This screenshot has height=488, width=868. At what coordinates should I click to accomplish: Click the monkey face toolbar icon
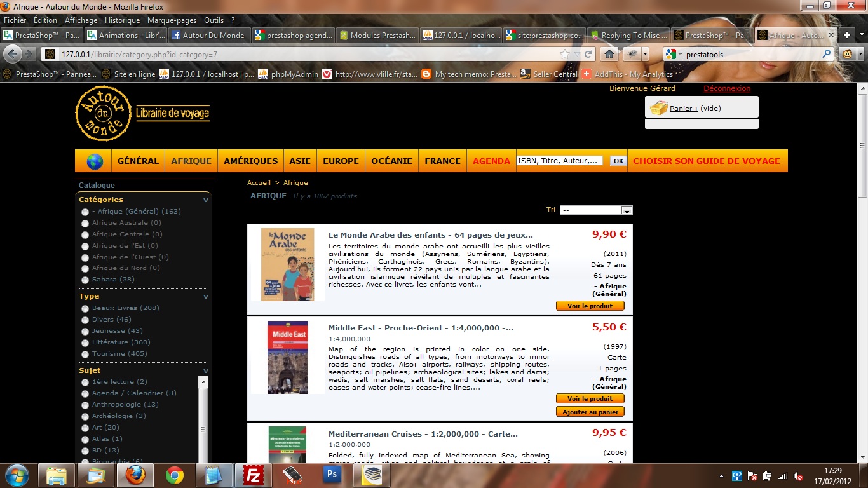pos(848,54)
